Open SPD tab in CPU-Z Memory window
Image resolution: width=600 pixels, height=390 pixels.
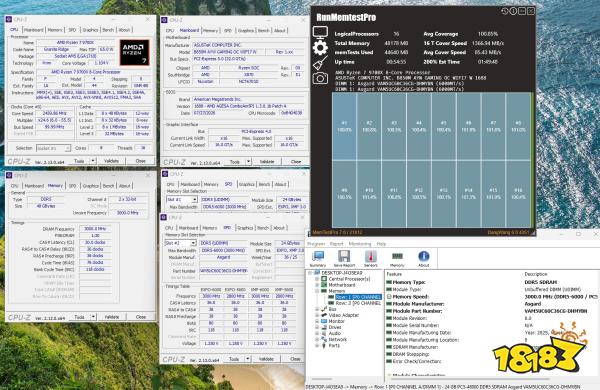pyautogui.click(x=72, y=186)
